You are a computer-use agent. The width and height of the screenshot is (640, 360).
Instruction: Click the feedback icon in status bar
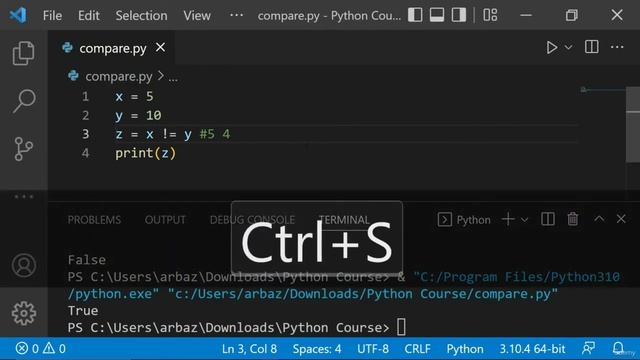[588, 348]
